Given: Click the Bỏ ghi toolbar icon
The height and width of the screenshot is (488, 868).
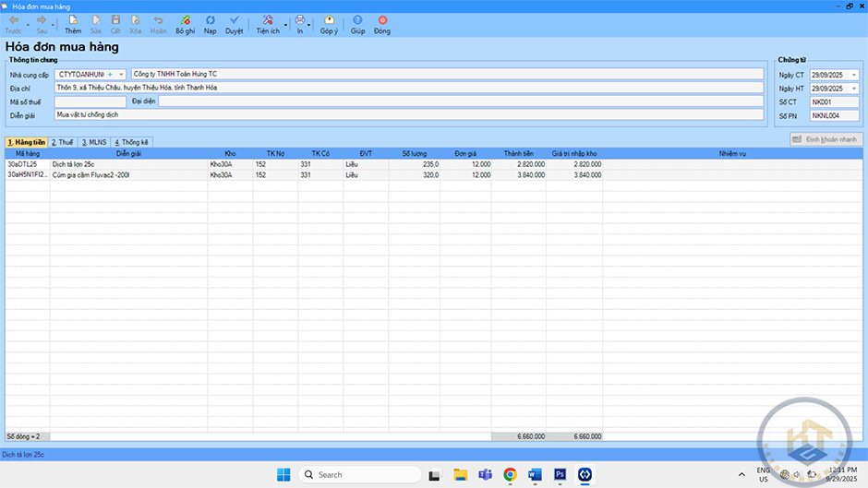Looking at the screenshot, I should pos(185,20).
